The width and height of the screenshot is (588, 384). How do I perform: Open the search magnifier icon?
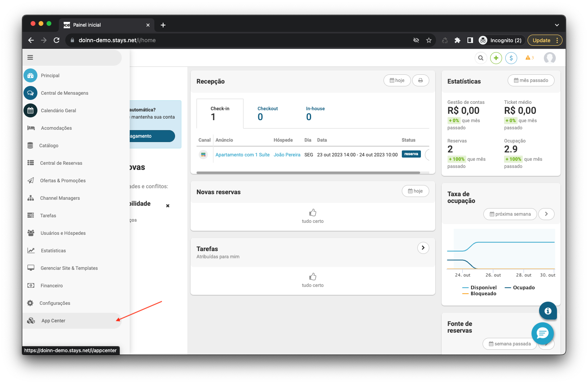481,58
